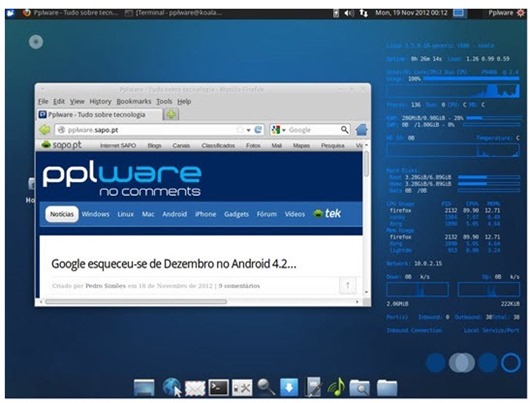Select the iPhone navigation item
Image resolution: width=530 pixels, height=403 pixels.
tap(206, 214)
